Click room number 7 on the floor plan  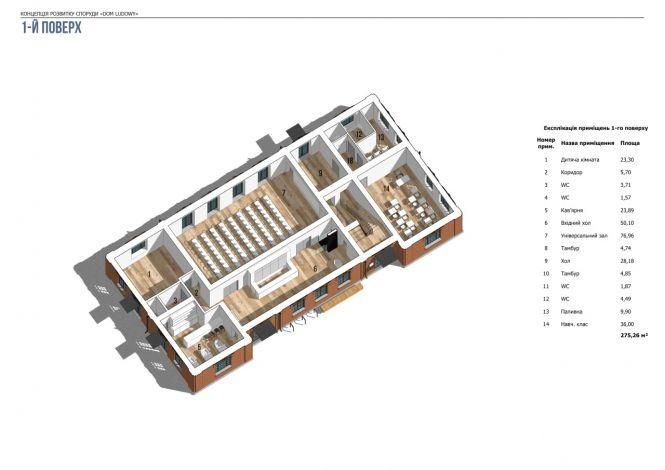click(283, 192)
